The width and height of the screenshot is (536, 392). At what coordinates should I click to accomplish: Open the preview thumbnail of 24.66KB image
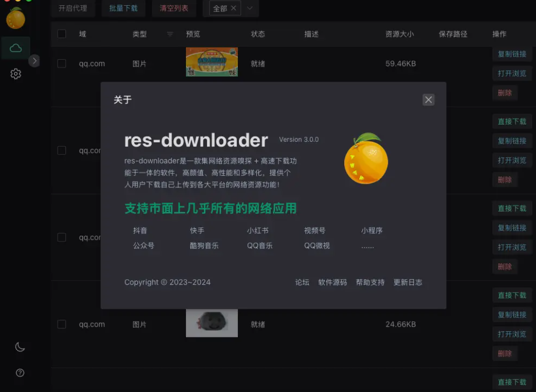pyautogui.click(x=212, y=323)
